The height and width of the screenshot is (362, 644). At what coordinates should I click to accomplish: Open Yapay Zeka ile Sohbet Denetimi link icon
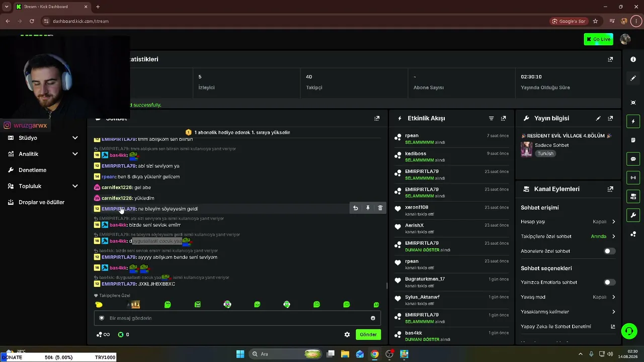[x=613, y=327]
